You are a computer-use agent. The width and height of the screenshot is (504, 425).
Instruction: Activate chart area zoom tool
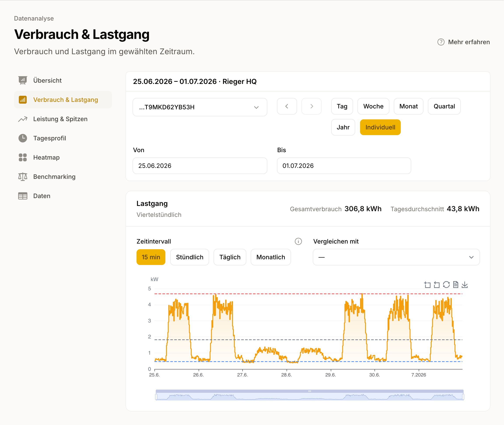[x=427, y=285]
